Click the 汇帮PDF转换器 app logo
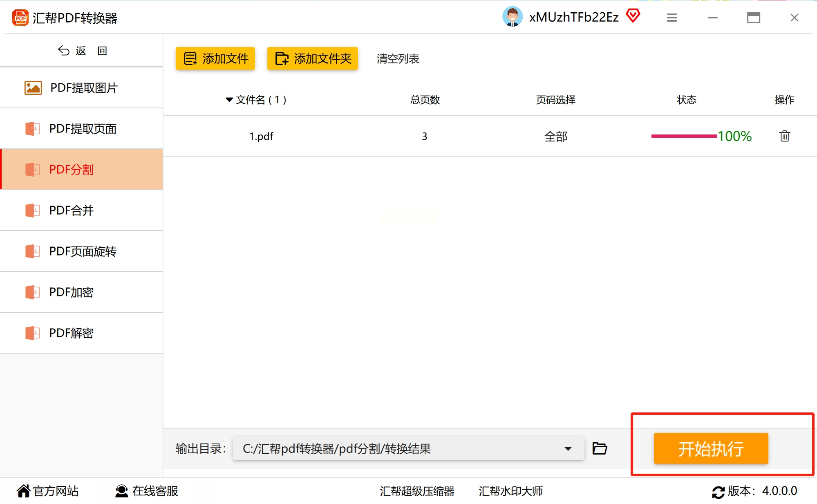Image resolution: width=817 pixels, height=504 pixels. (x=20, y=18)
